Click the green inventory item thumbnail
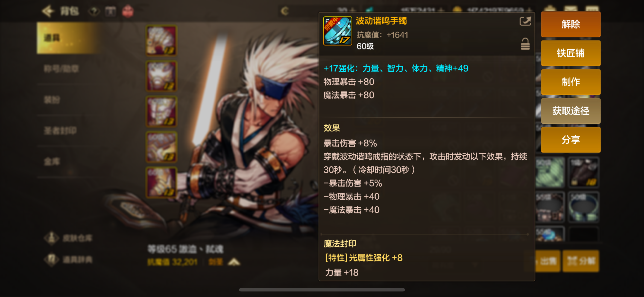 point(550,172)
